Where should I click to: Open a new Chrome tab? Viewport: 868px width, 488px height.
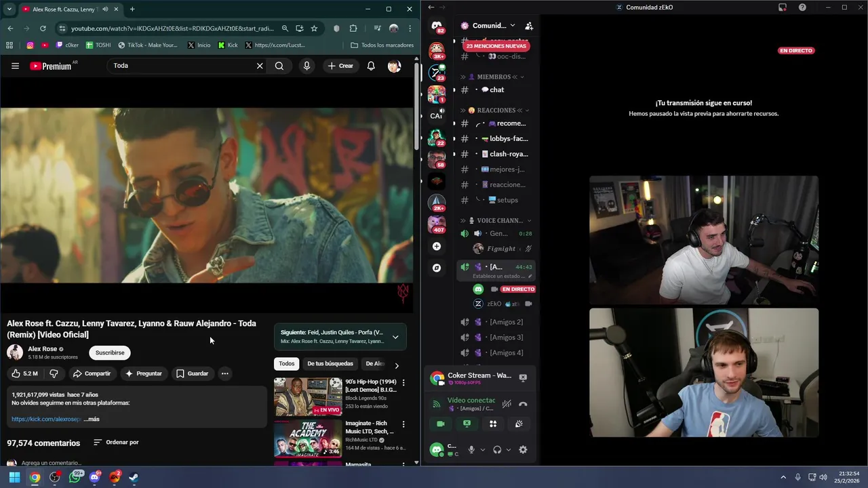(132, 9)
